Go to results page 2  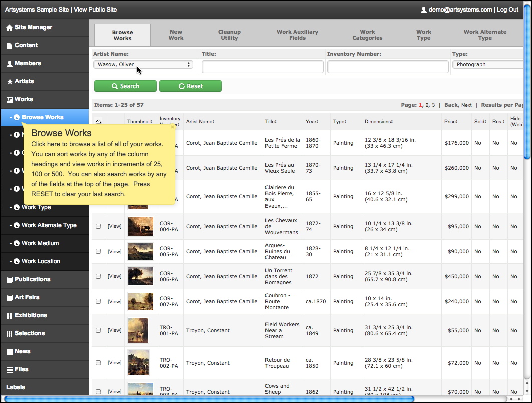point(427,105)
